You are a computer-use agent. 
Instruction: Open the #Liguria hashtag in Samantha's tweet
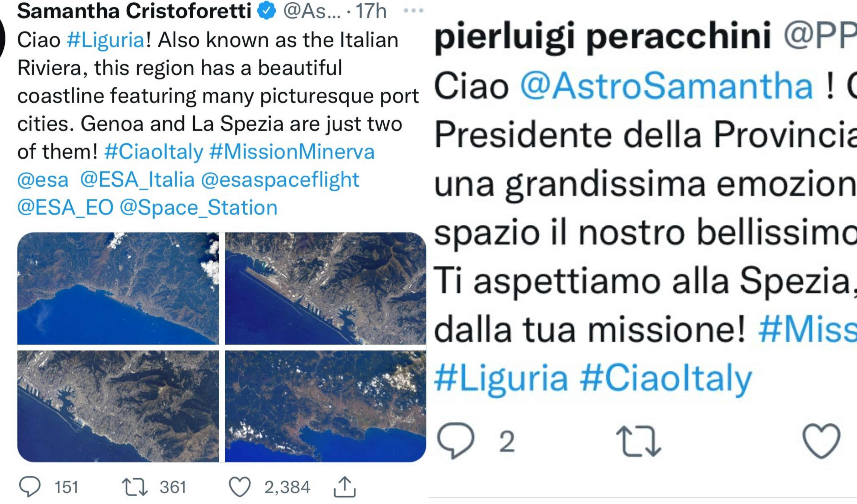click(x=106, y=40)
